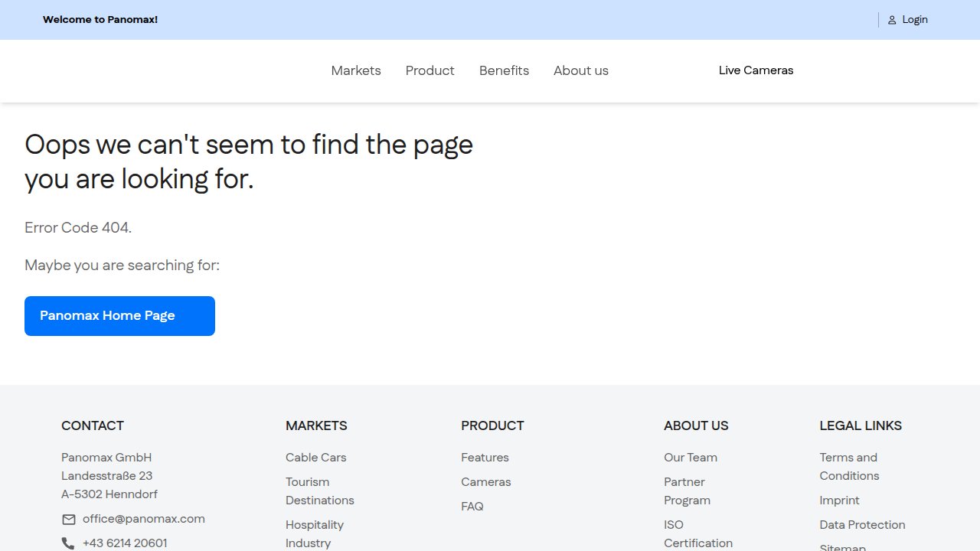Screen dimensions: 980x551
Task: Click the Login link
Action: [915, 20]
